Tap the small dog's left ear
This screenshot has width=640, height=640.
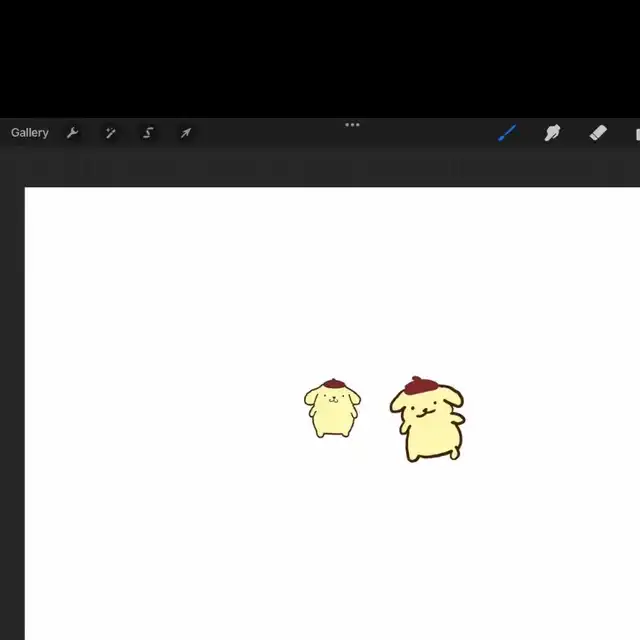[x=310, y=400]
